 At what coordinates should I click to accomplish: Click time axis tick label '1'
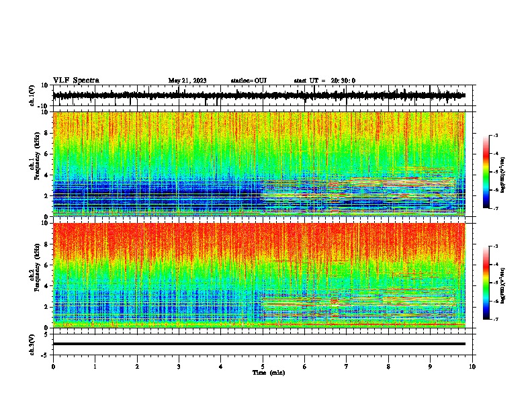[x=95, y=367]
